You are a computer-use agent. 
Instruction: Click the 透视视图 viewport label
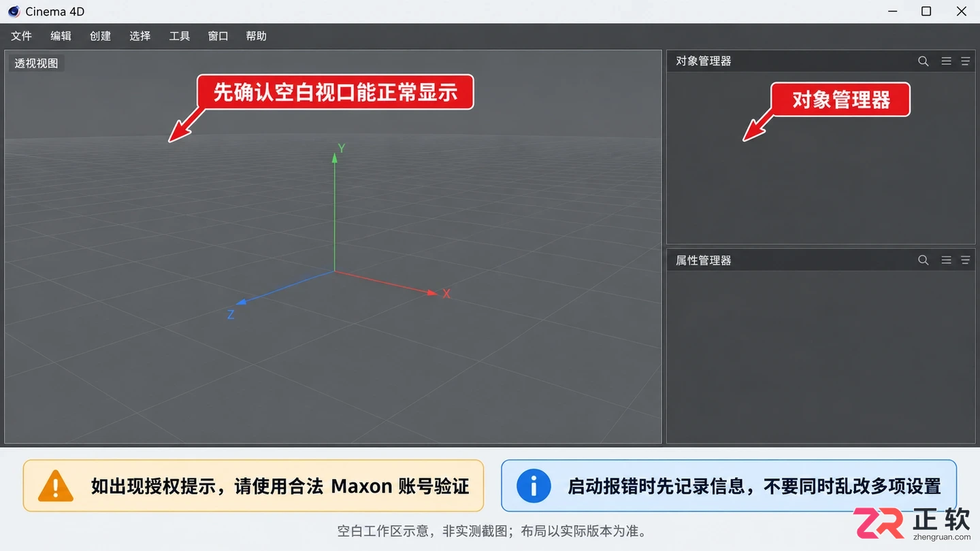(x=37, y=63)
